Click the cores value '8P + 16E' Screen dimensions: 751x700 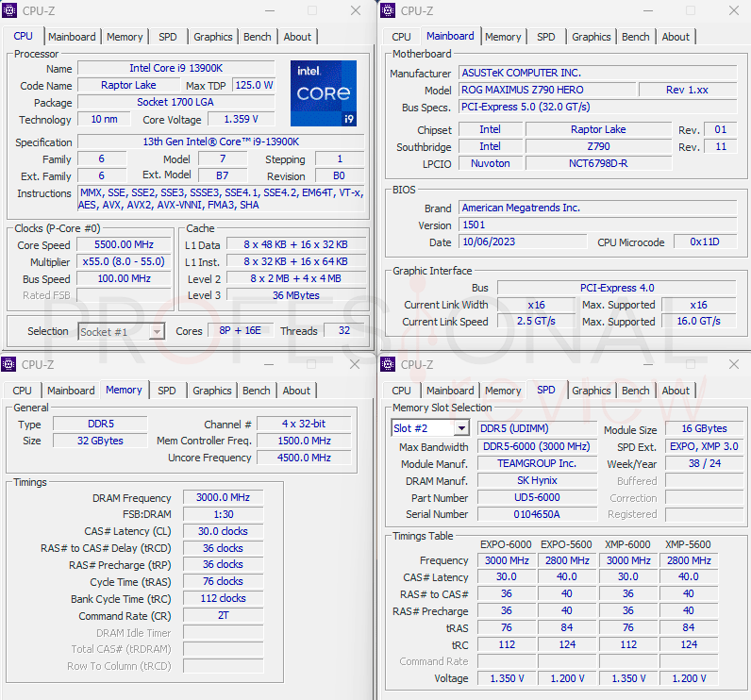240,330
